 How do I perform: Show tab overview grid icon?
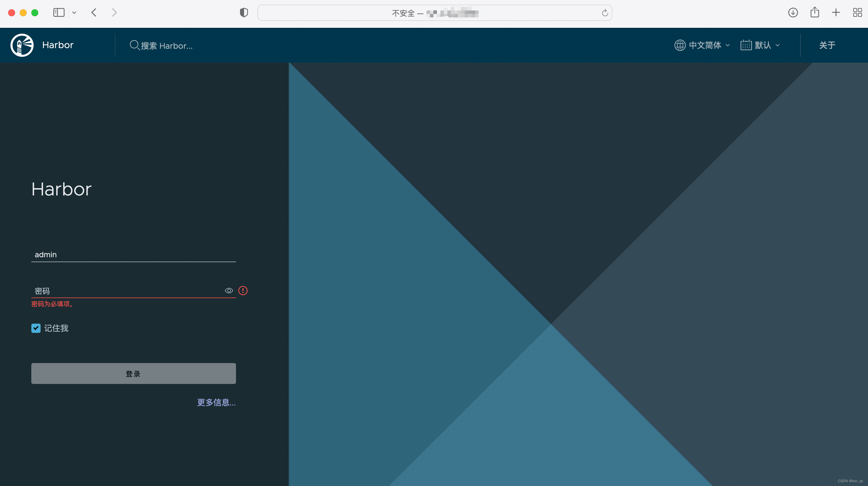[x=857, y=13]
